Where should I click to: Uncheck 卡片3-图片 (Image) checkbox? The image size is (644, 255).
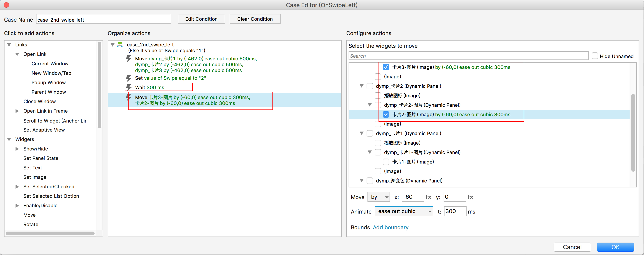[386, 67]
